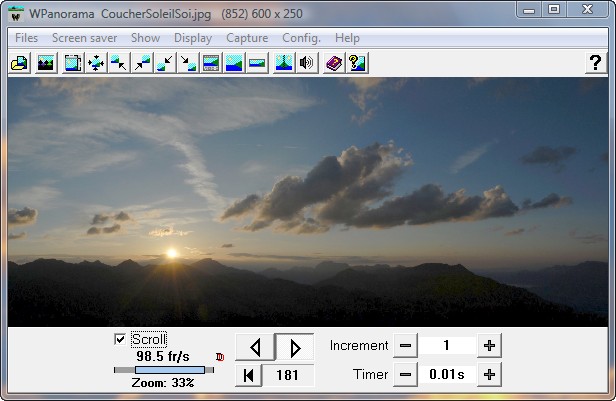Image resolution: width=616 pixels, height=401 pixels.
Task: Increase the Increment value with plus
Action: (x=489, y=346)
